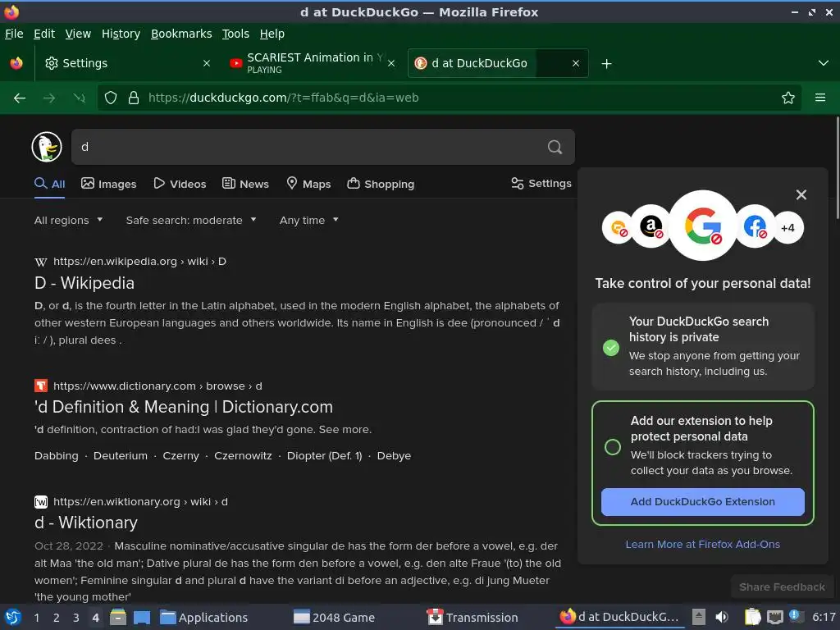The height and width of the screenshot is (630, 840).
Task: Go back with the back arrow
Action: pyautogui.click(x=20, y=98)
